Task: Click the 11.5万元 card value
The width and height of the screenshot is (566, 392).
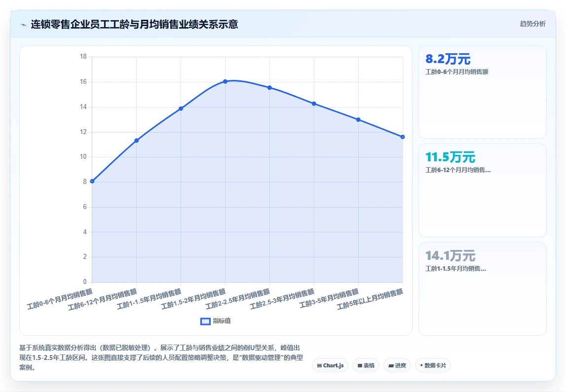Action: pyautogui.click(x=450, y=157)
